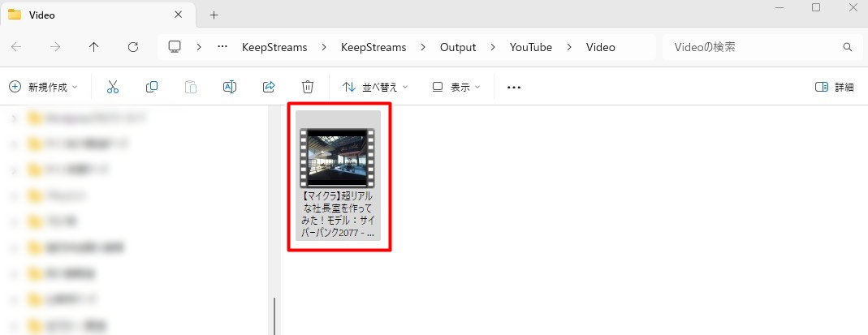Click the PC monitor icon in address bar
This screenshot has height=335, width=868.
pyautogui.click(x=175, y=47)
